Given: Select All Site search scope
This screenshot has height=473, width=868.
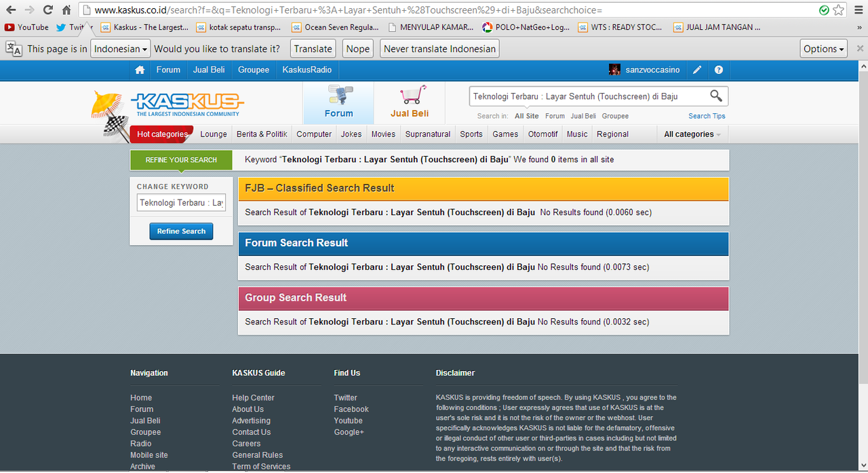Looking at the screenshot, I should pos(527,116).
